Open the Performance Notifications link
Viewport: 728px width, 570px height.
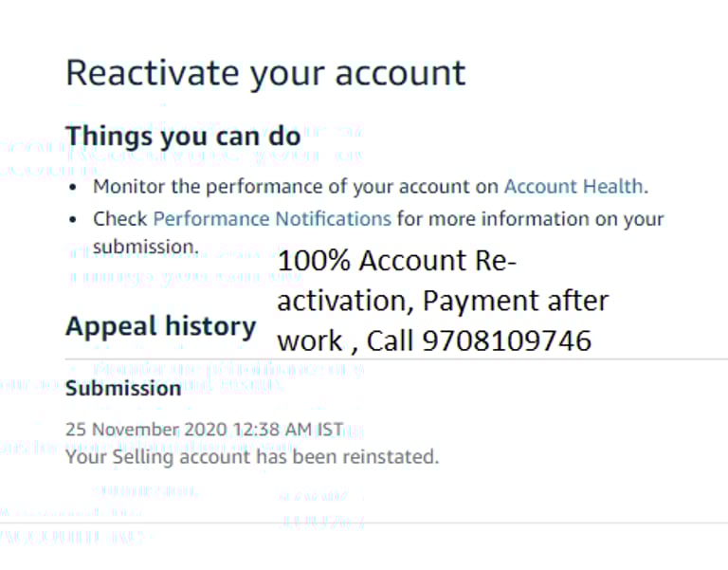(x=271, y=219)
